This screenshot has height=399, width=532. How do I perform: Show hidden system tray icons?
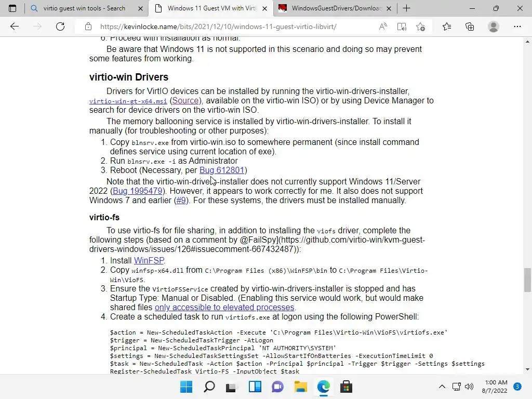[442, 387]
